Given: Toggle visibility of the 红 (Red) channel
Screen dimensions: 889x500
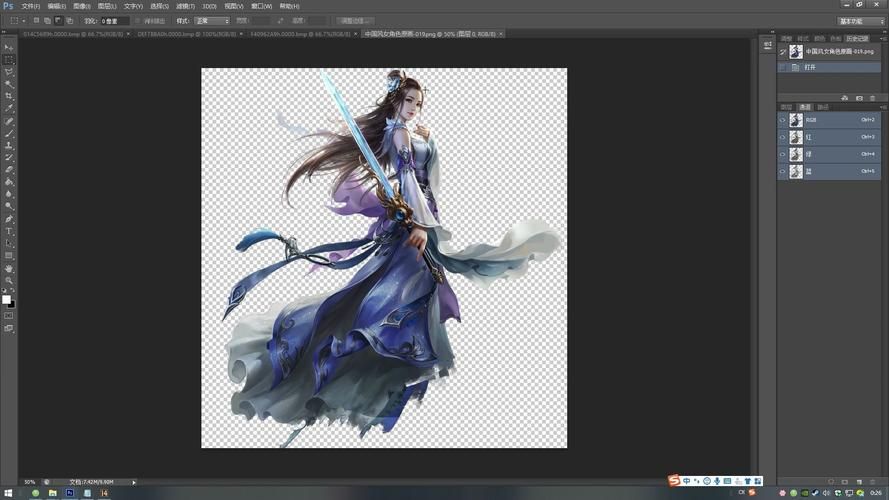Looking at the screenshot, I should 782,137.
